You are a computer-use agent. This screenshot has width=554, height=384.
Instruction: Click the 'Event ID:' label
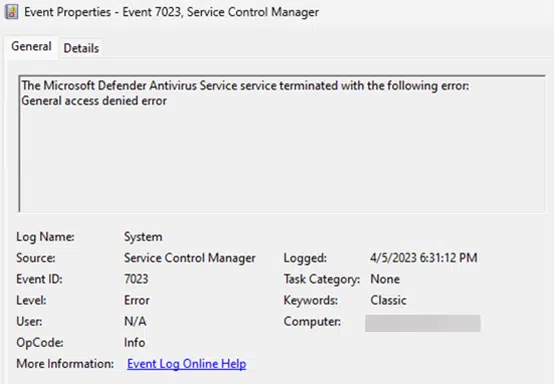[x=39, y=279]
